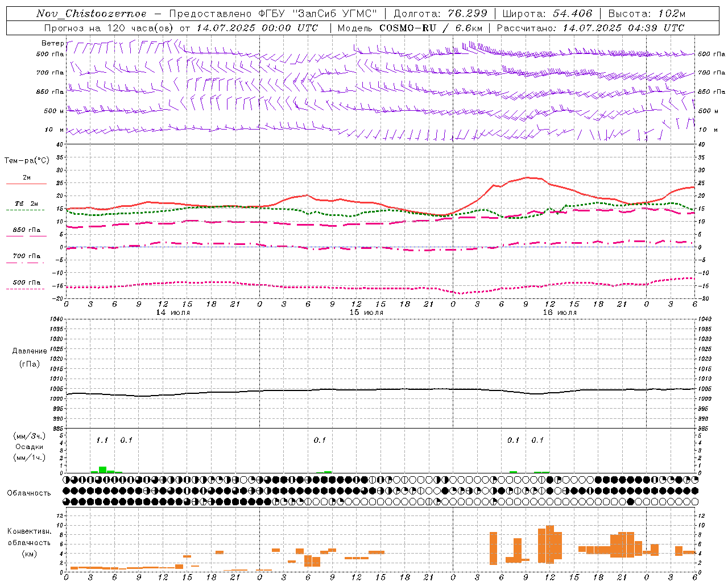Click the Облачность row label beside cloud circles
Image resolution: width=728 pixels, height=582 pixels.
tap(29, 493)
